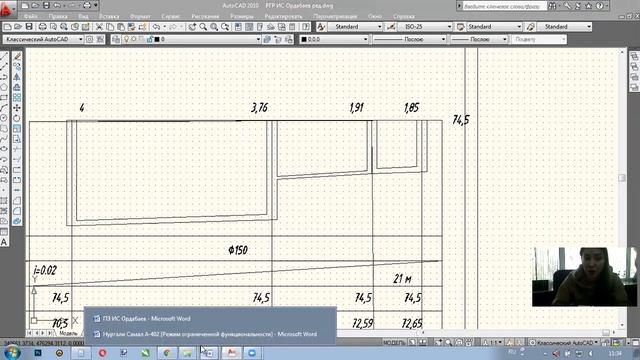
Task: Click the Plot Preview icon in the standard toolbar
Action: click(53, 27)
